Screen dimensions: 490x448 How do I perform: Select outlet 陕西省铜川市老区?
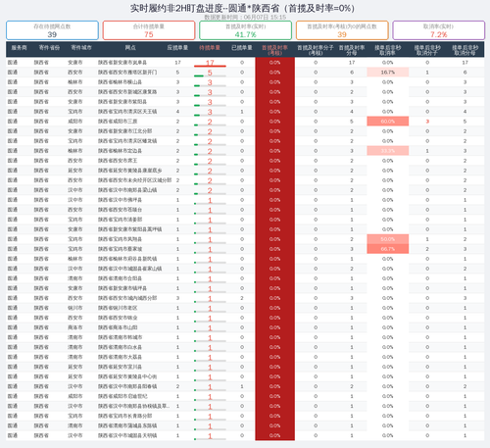118,308
